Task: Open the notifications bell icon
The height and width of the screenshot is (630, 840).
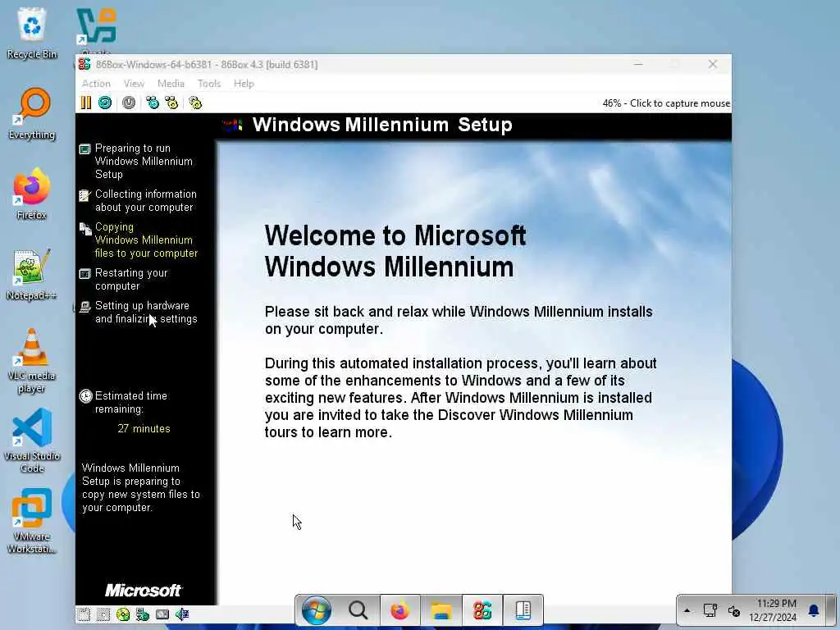Action: coord(813,610)
